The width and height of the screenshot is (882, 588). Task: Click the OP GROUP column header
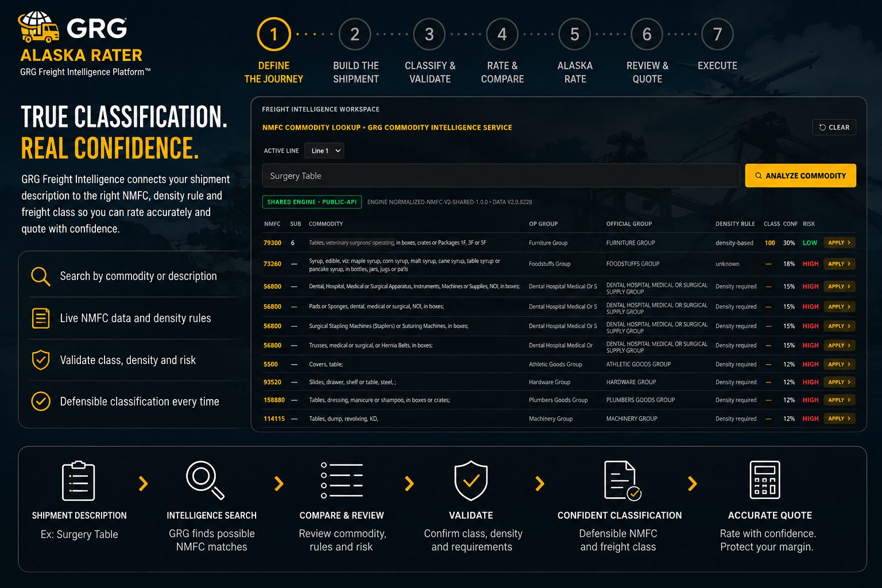tap(543, 224)
